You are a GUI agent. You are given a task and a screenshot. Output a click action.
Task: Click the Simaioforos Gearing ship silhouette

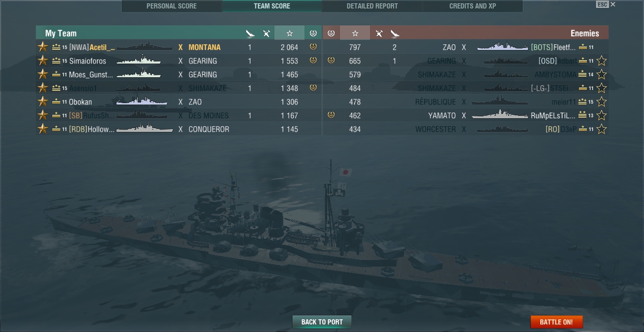point(139,60)
